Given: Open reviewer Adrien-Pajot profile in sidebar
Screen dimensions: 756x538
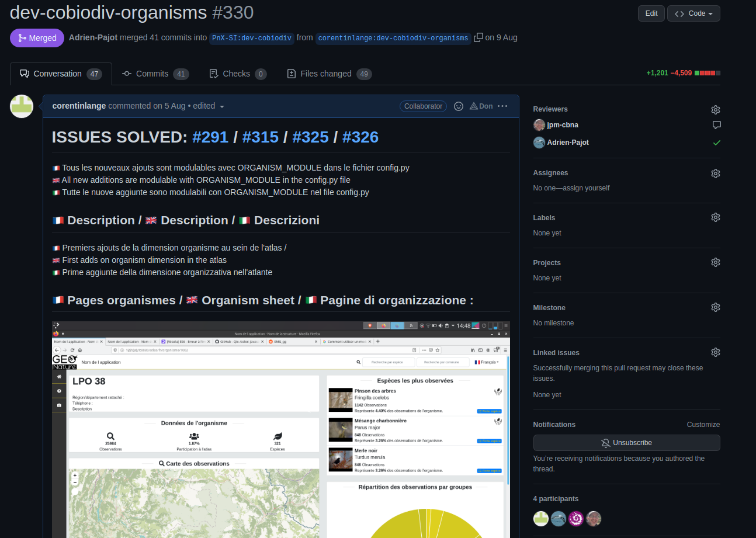Looking at the screenshot, I should [x=568, y=142].
